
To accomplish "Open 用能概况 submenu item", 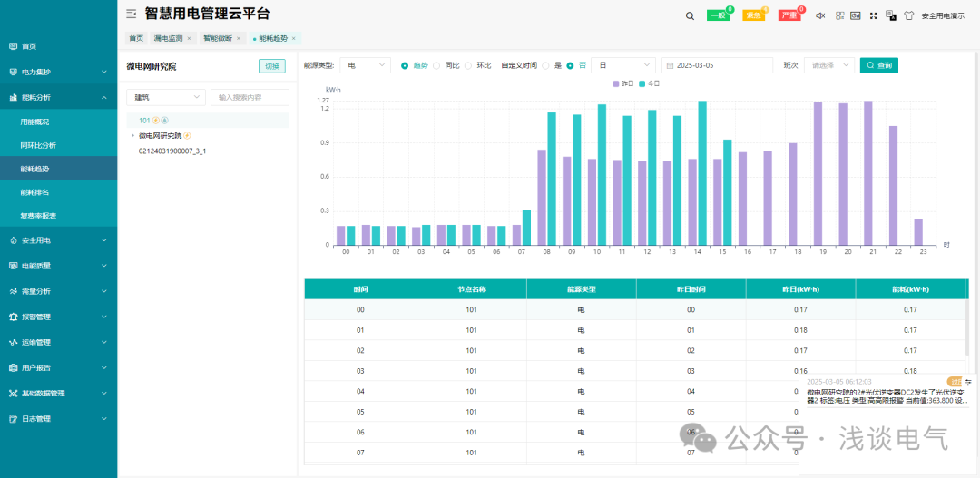I will [x=58, y=122].
